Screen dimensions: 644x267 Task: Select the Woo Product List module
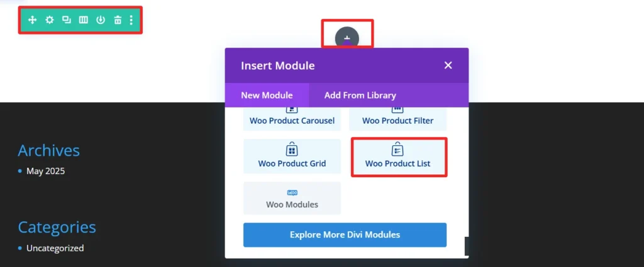click(397, 156)
